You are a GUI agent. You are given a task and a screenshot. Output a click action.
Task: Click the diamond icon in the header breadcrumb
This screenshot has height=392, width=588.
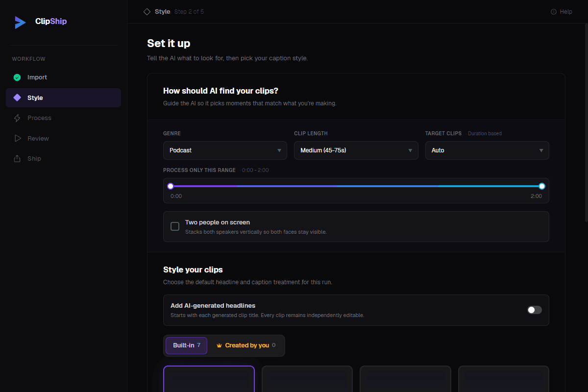[147, 12]
